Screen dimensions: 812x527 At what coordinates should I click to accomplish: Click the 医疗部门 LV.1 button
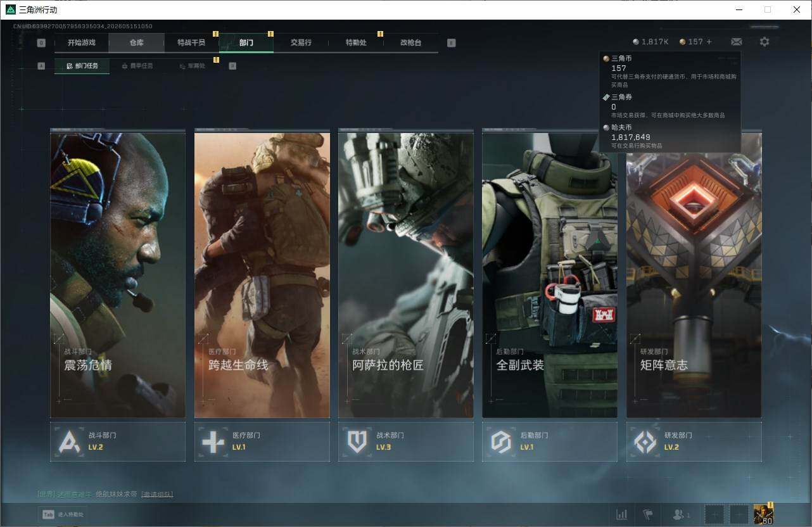click(262, 441)
